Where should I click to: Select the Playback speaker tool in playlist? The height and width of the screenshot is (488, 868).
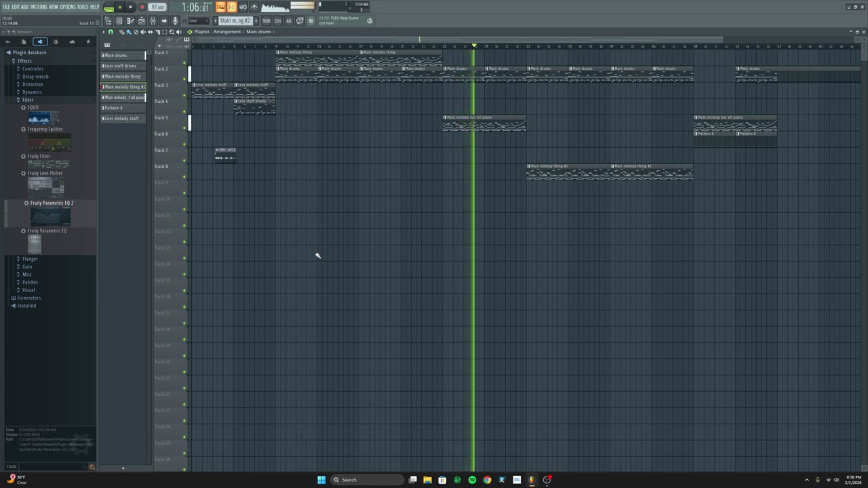[179, 32]
